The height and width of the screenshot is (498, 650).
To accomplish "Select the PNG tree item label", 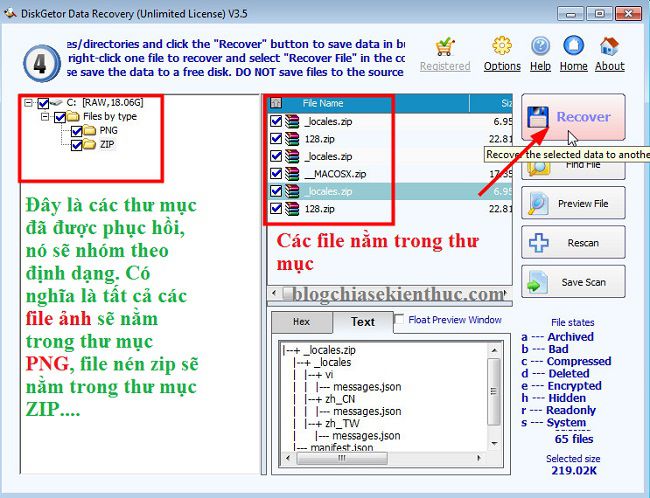I will (x=109, y=131).
